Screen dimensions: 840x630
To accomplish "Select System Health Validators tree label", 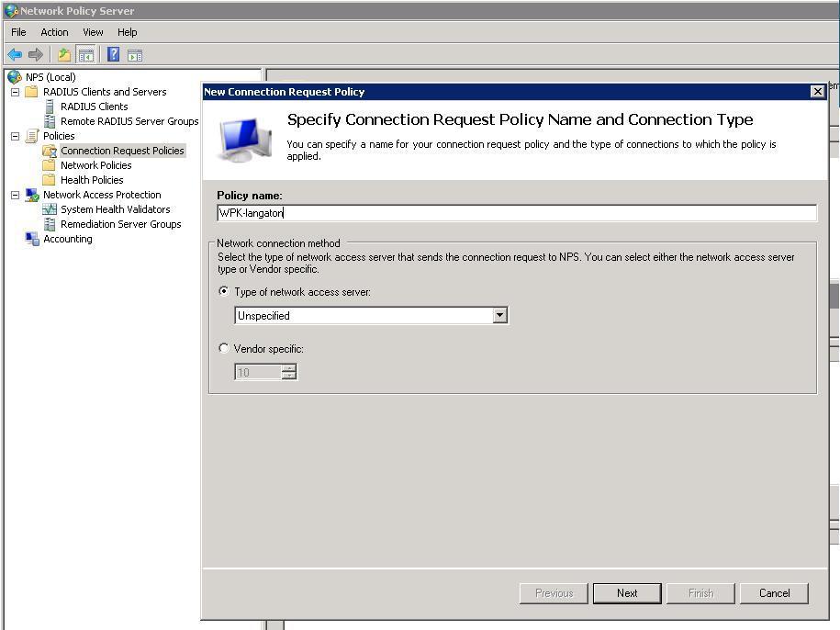I will [x=115, y=209].
